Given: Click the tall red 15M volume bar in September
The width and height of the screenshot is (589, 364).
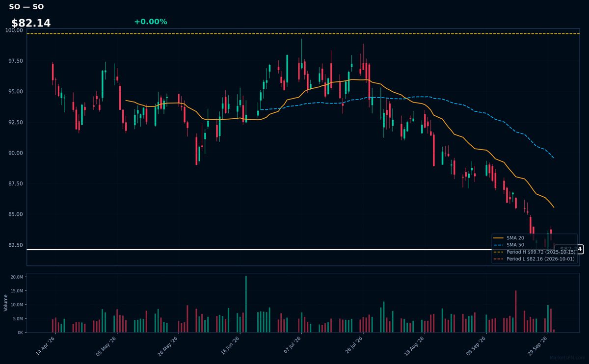Looking at the screenshot, I should (516, 312).
